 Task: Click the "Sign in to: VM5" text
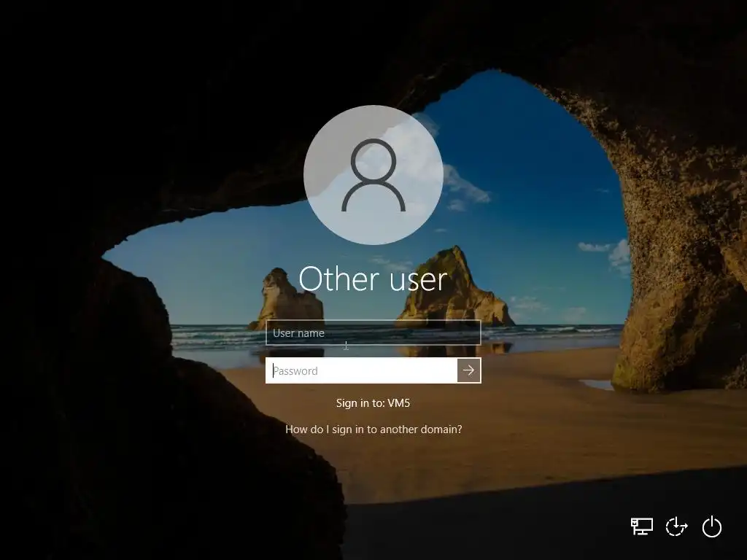coord(373,402)
